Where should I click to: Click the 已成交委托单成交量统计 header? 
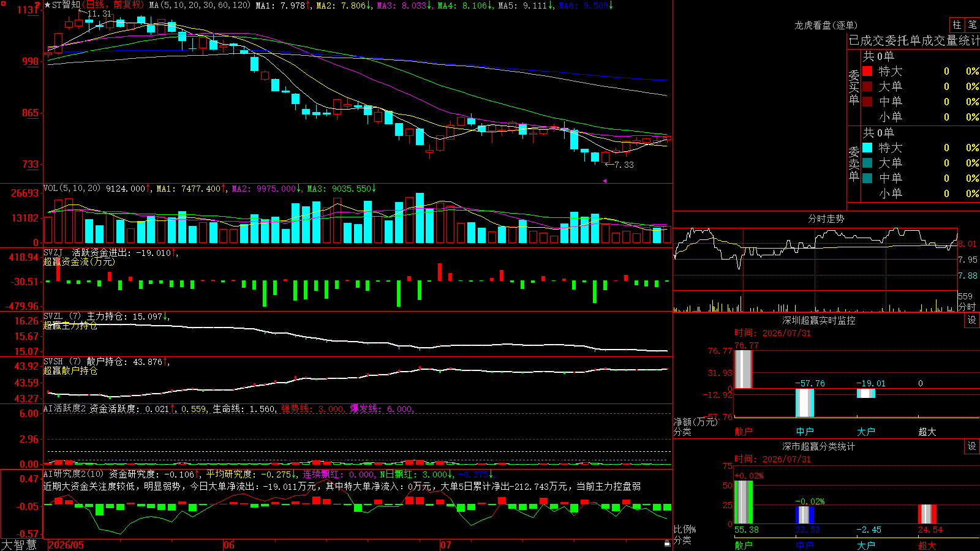[914, 40]
